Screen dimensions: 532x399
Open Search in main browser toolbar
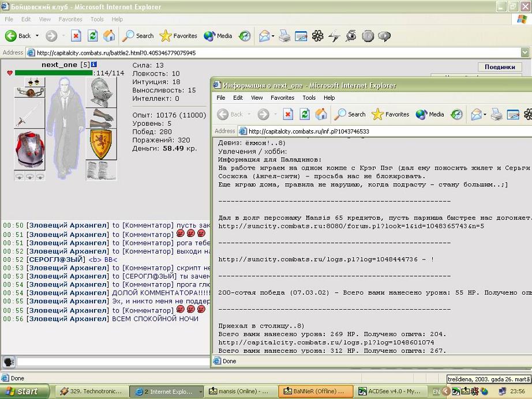click(x=138, y=36)
